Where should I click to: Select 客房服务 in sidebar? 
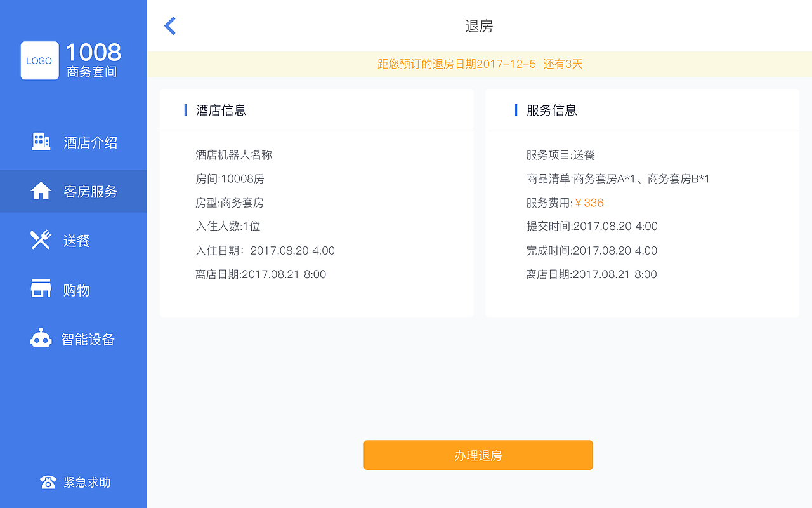click(x=74, y=191)
